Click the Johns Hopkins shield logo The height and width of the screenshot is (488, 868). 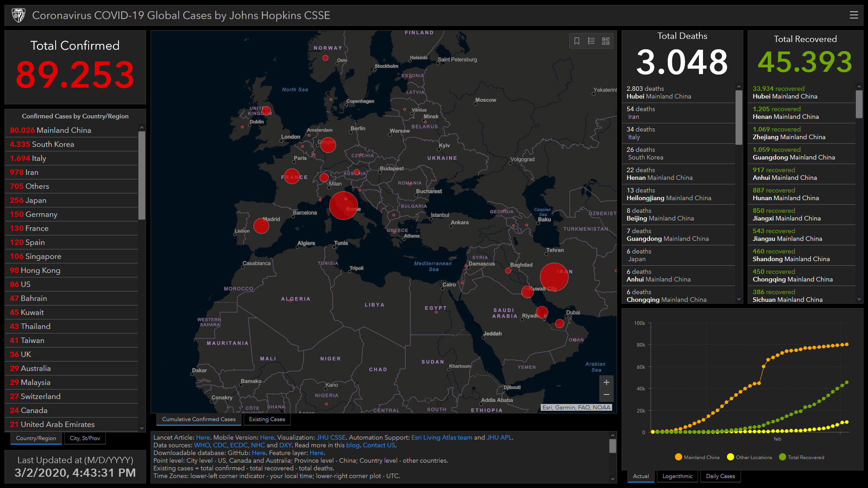(19, 15)
